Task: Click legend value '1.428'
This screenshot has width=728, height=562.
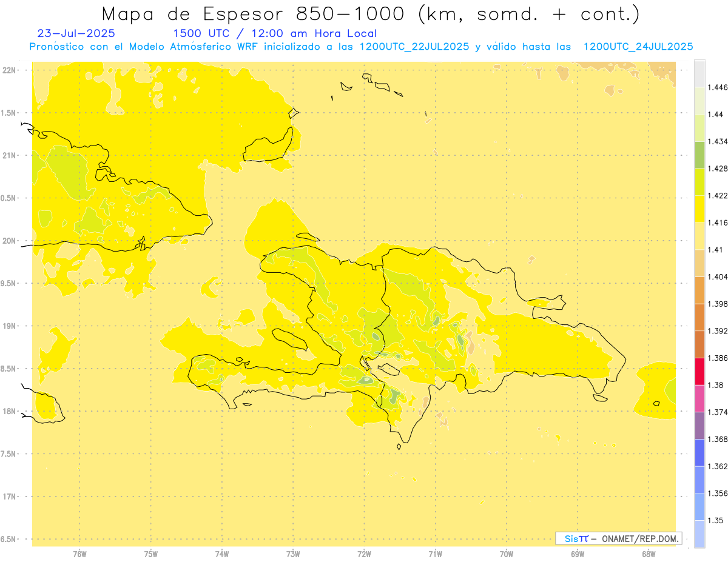Action: (x=719, y=169)
